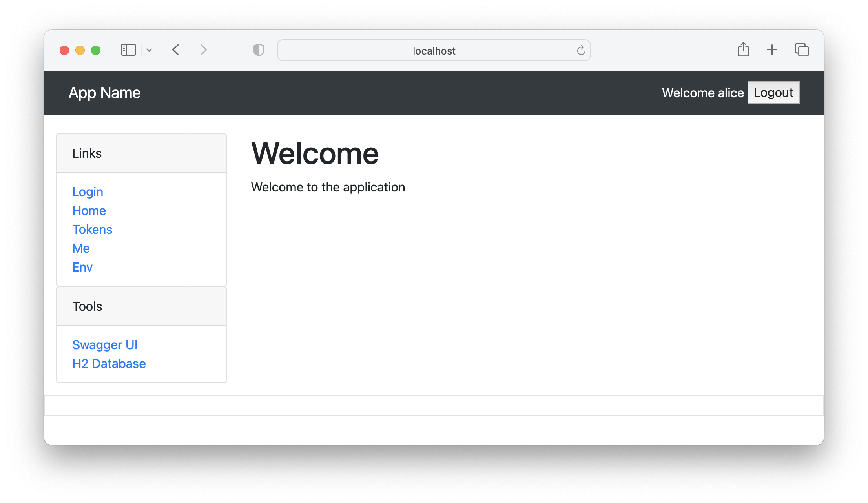The width and height of the screenshot is (868, 503).
Task: Click the Me navigation link
Action: click(x=81, y=248)
